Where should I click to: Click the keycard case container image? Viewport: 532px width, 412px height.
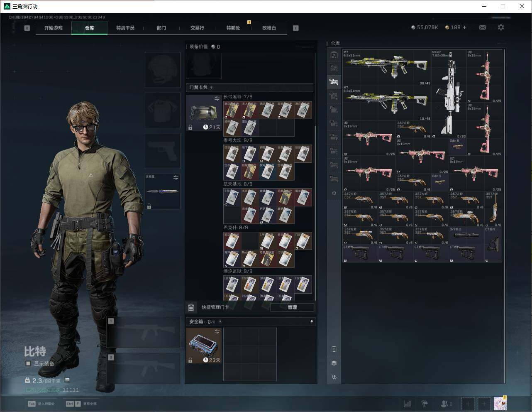point(203,113)
